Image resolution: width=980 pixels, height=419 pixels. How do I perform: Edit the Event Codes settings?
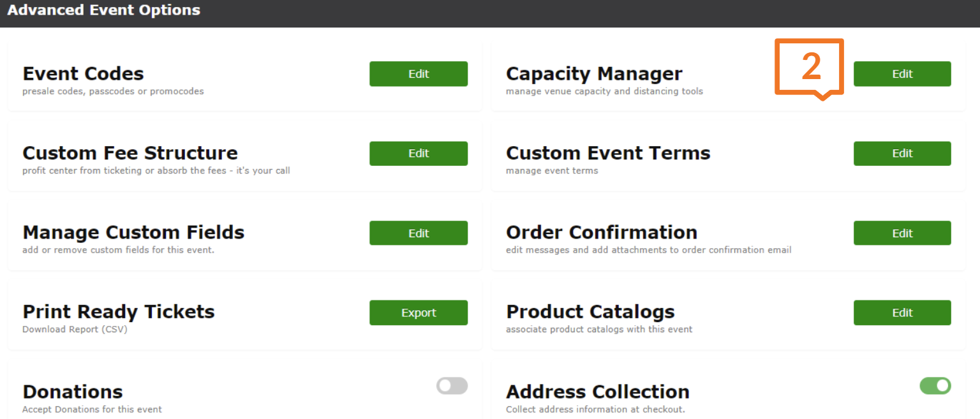(x=419, y=74)
